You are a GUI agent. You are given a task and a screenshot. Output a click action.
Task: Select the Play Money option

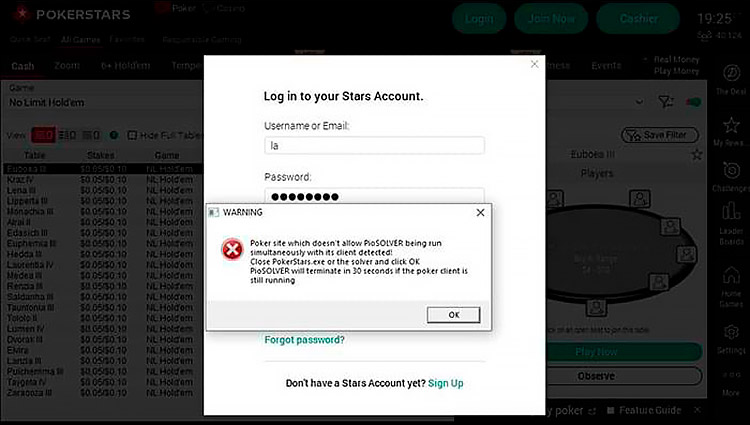click(x=676, y=71)
